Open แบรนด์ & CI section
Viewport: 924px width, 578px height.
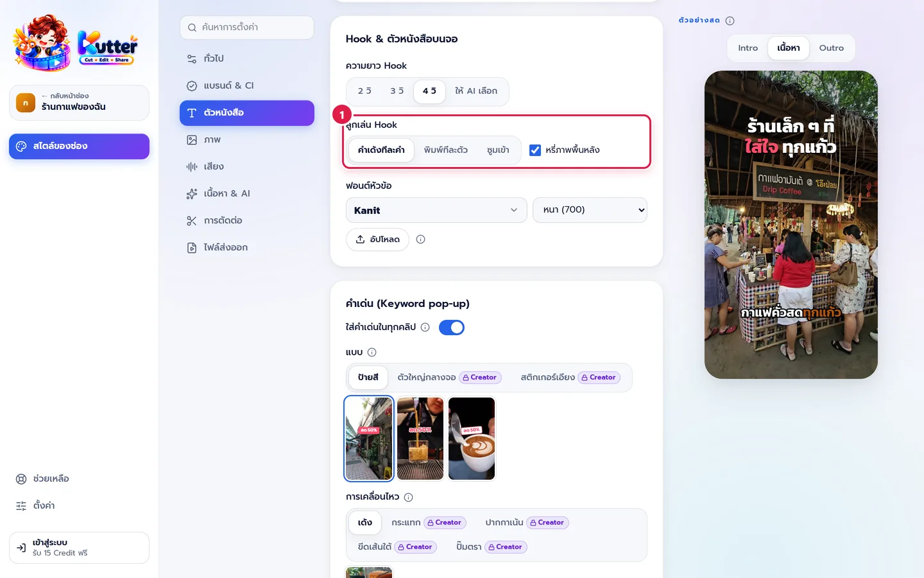(247, 85)
